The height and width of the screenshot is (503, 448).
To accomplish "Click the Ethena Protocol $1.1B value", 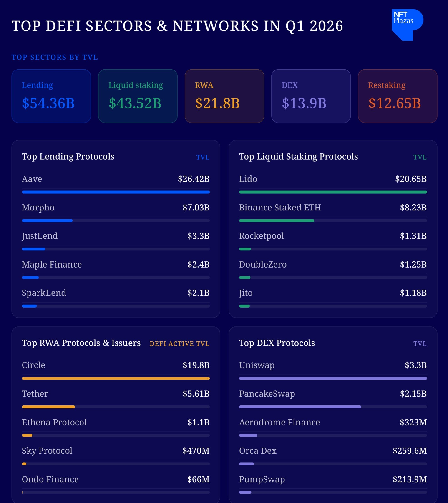I will (198, 422).
